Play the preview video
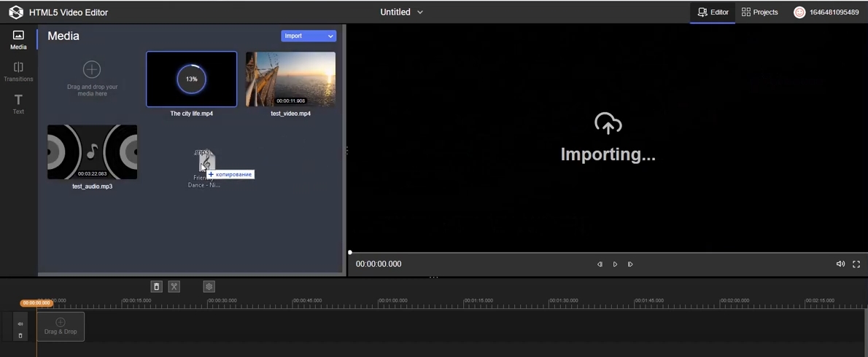Viewport: 868px width, 357px height. click(615, 264)
